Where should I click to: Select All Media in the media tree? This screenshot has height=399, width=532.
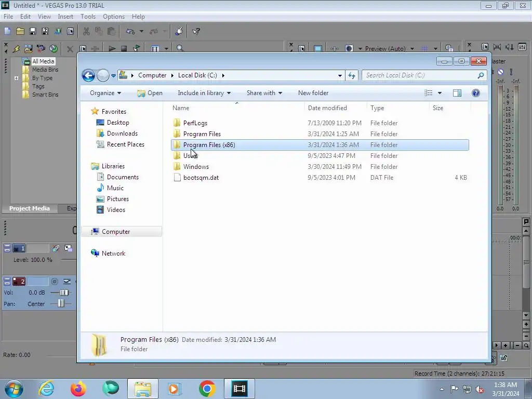coord(43,61)
